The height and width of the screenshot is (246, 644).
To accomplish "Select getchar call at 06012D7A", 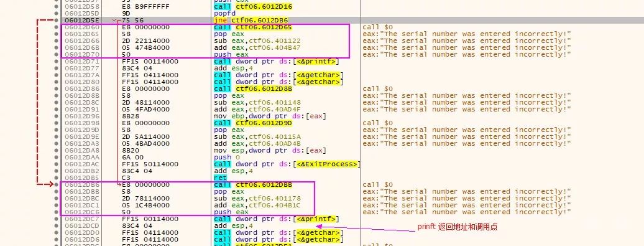I will coord(278,75).
